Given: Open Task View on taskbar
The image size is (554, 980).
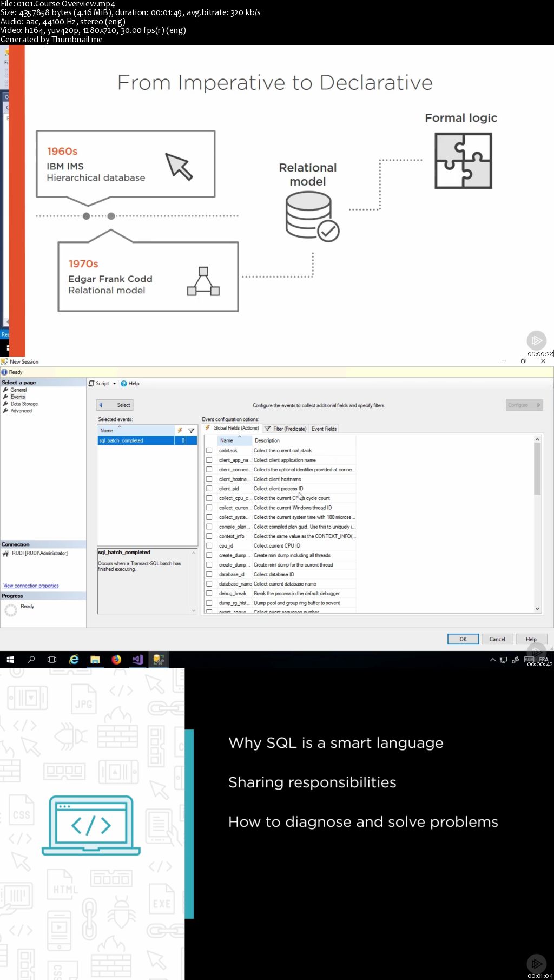Looking at the screenshot, I should tap(52, 660).
